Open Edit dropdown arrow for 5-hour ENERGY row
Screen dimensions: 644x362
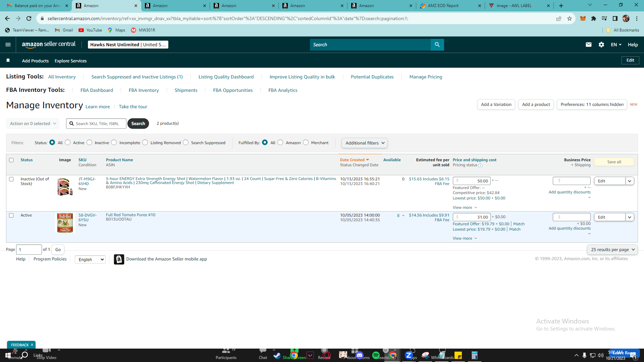630,181
